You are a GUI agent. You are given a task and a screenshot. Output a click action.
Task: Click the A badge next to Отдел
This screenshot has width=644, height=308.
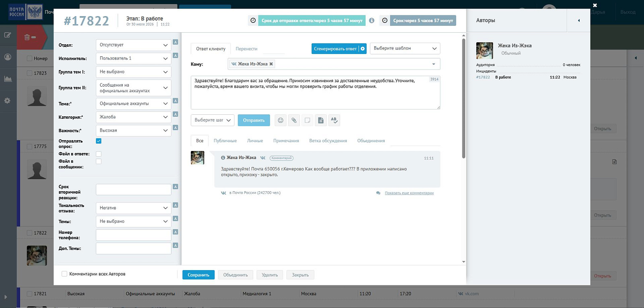[x=175, y=42]
